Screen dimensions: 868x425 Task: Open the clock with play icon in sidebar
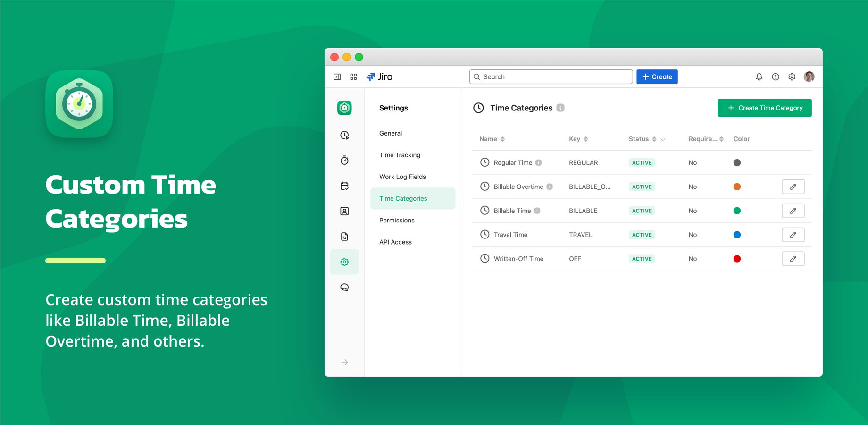point(344,136)
